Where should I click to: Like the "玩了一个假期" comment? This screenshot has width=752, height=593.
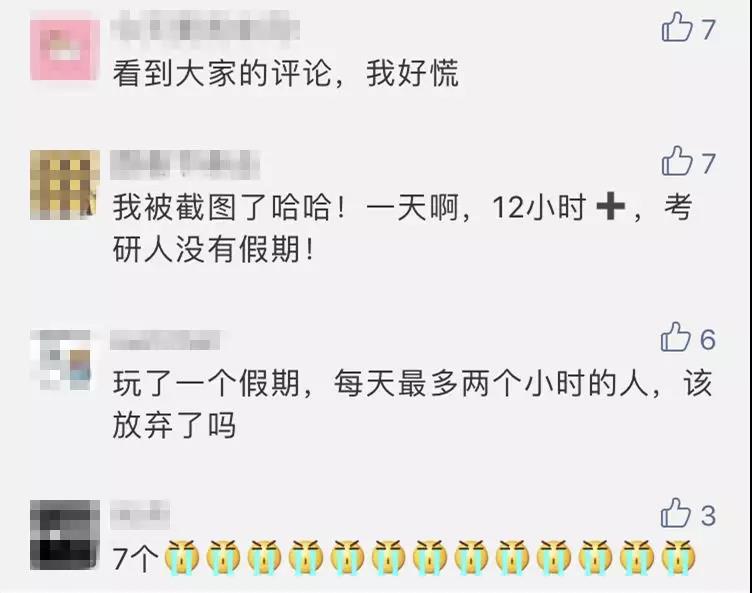[x=676, y=337]
